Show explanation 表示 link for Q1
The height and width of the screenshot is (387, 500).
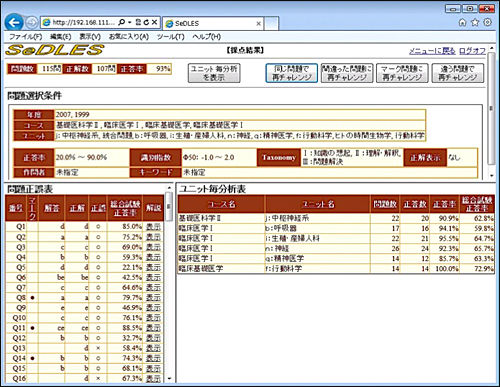153,227
